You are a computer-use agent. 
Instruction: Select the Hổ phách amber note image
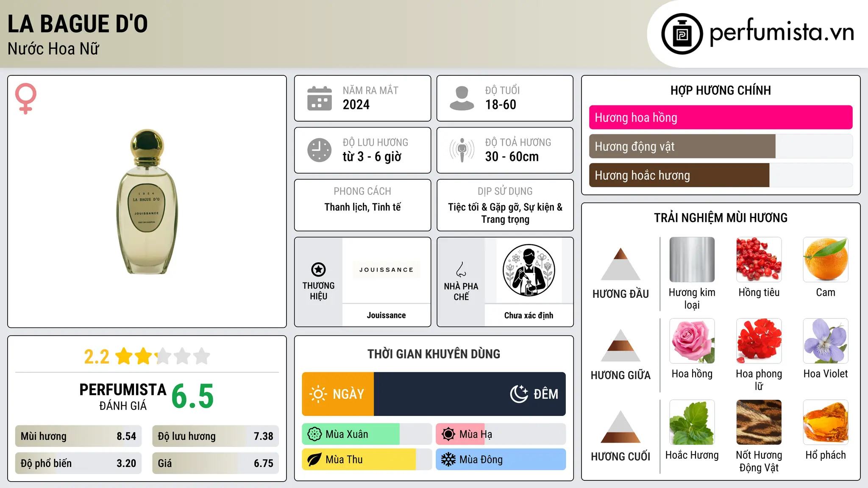click(x=826, y=422)
